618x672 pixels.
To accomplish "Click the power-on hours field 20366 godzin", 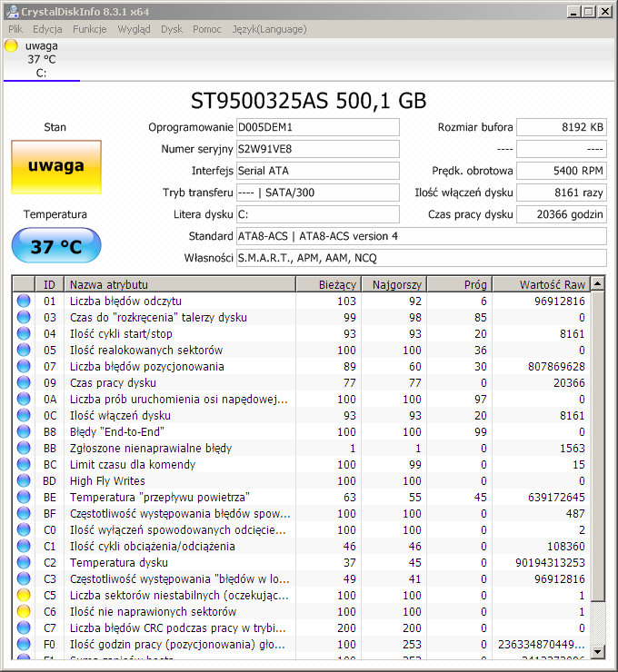I will 562,214.
